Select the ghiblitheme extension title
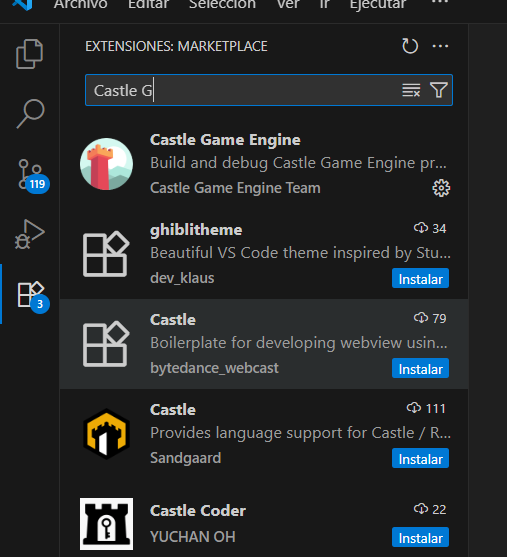 tap(196, 230)
